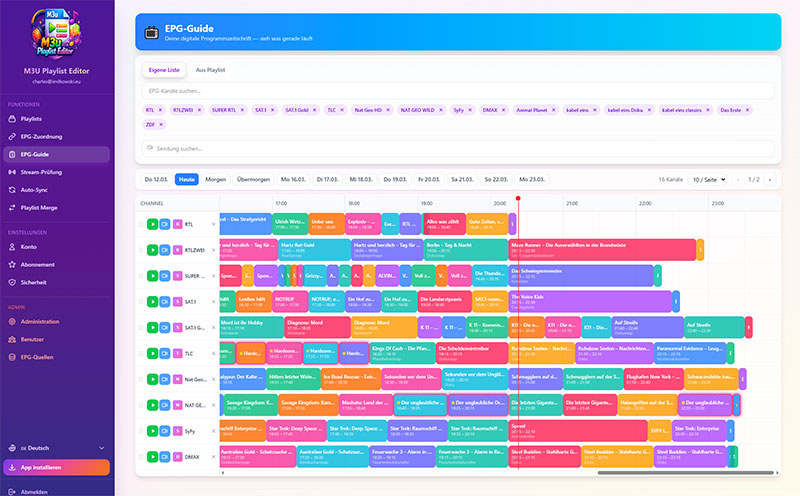
Task: Open the Deutsch language dropdown
Action: 56,447
